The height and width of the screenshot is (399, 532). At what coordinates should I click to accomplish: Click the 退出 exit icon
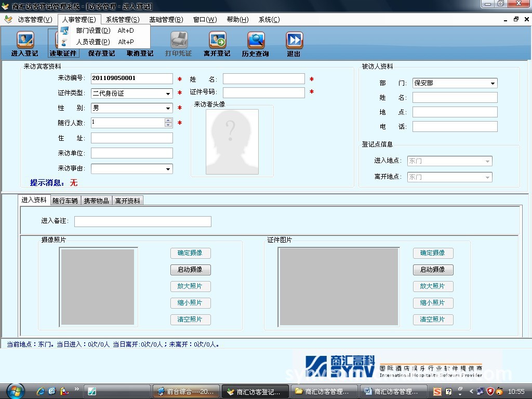(294, 41)
